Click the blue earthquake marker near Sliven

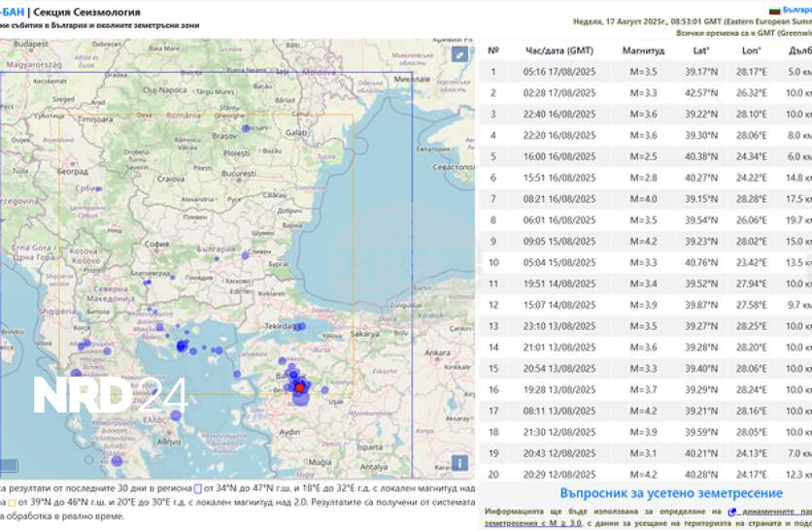(245, 253)
